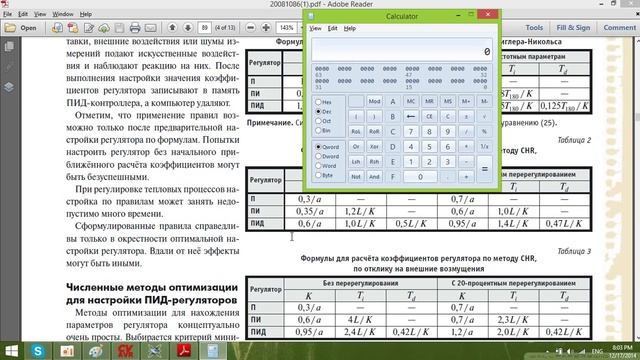Open Adobe Reader Edit menu
640x360 pixels.
coord(23,14)
